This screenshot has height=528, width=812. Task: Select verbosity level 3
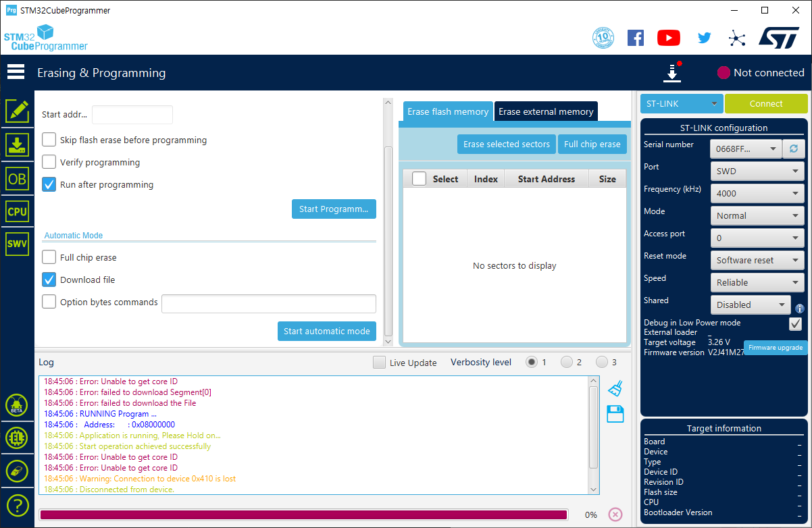602,363
